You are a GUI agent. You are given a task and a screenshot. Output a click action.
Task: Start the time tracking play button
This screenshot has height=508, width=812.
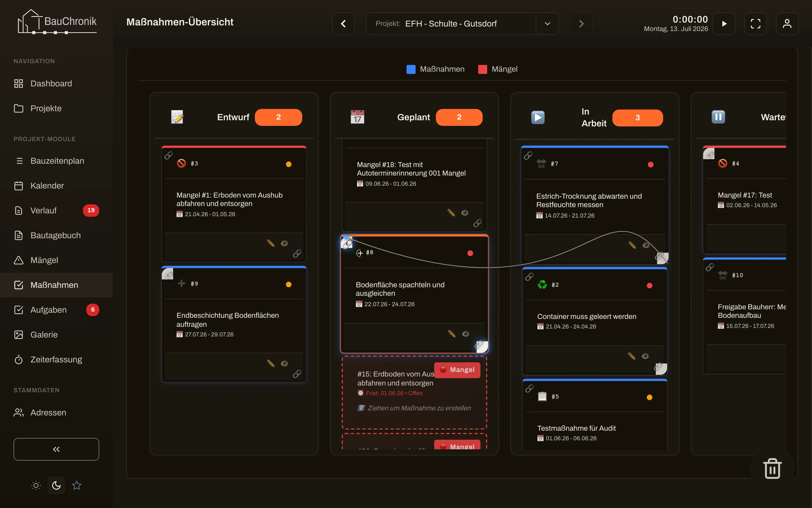pyautogui.click(x=724, y=23)
